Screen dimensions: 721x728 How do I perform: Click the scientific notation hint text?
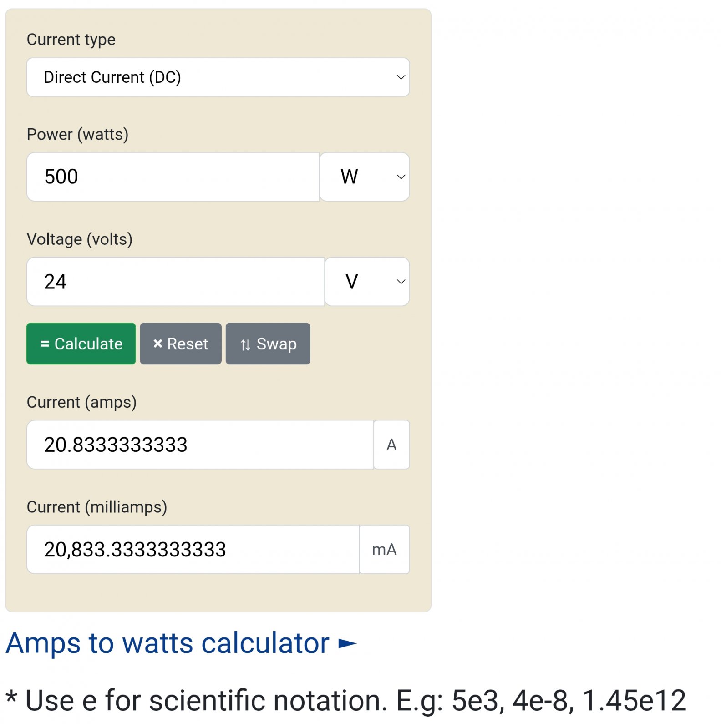point(346,700)
